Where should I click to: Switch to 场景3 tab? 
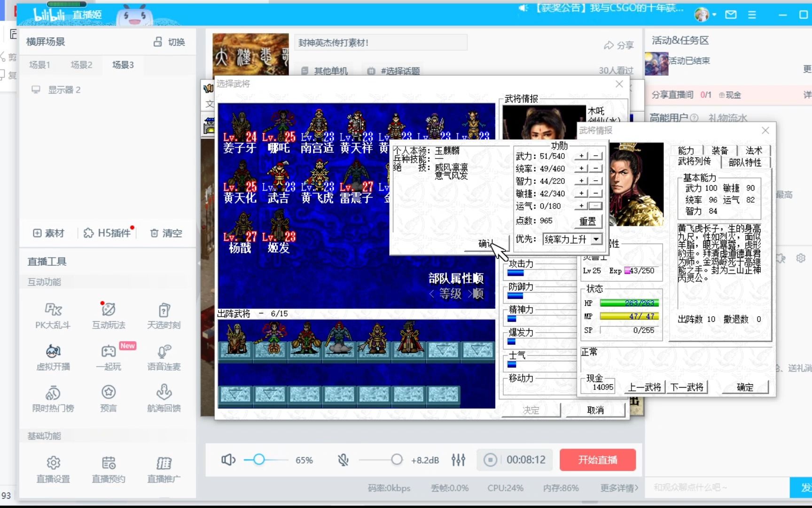pyautogui.click(x=123, y=65)
